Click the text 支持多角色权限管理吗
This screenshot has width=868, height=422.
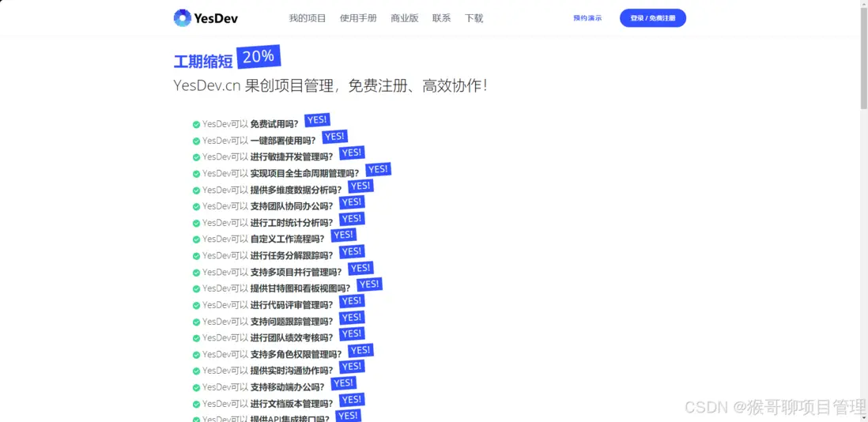(x=296, y=354)
